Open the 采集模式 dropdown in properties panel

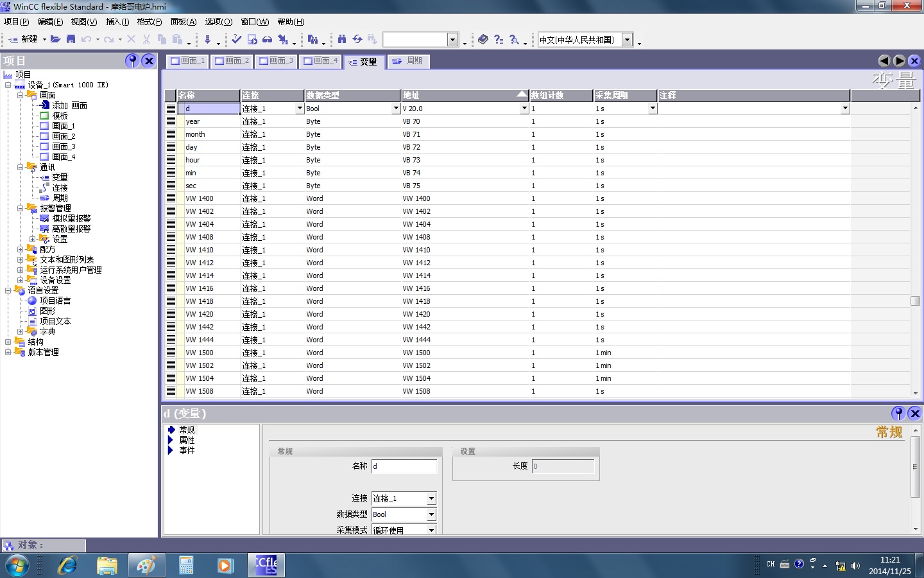click(431, 530)
